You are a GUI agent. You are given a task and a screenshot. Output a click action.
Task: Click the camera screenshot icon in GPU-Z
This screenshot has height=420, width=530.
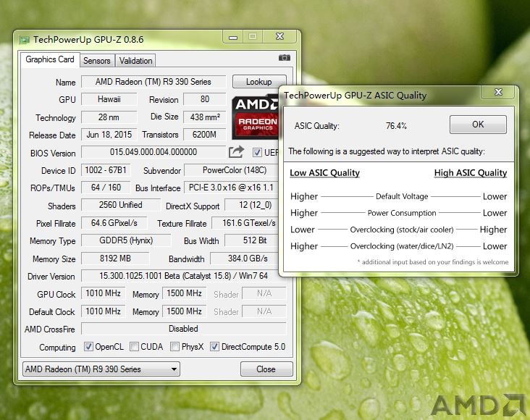(x=285, y=57)
